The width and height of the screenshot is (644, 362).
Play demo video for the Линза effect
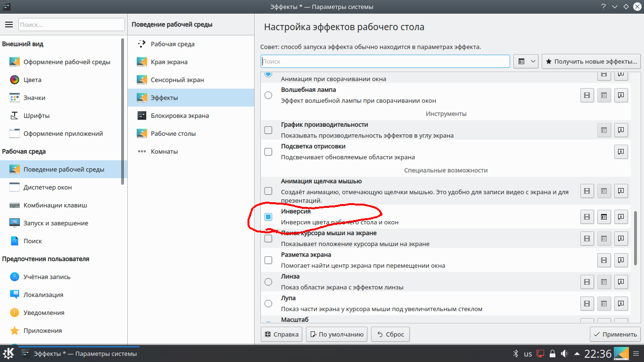click(x=587, y=282)
